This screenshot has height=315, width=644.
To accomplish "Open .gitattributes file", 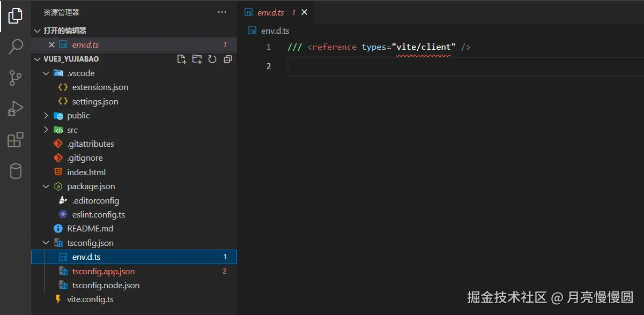I will [x=91, y=144].
